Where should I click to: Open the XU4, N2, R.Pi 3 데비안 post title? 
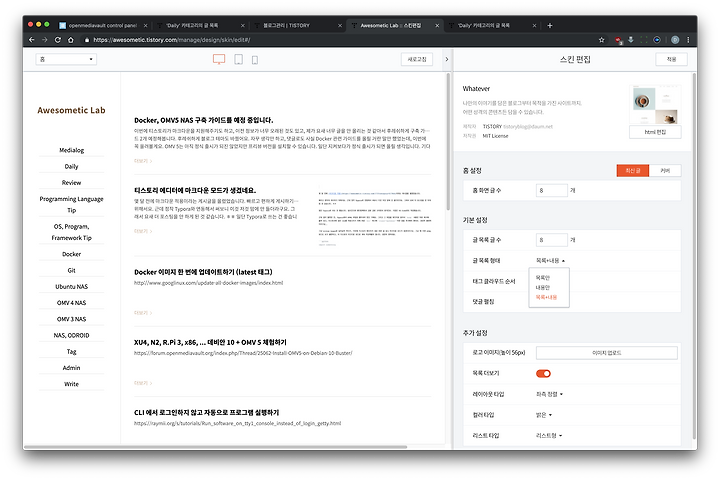210,343
